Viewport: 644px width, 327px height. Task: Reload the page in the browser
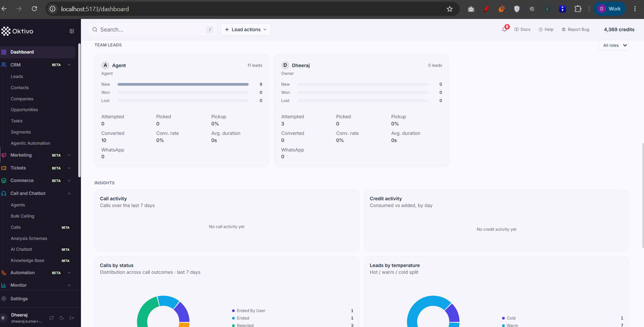(x=35, y=9)
